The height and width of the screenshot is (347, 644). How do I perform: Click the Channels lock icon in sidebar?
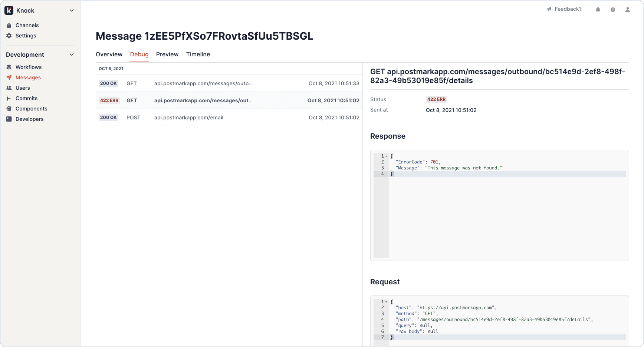(x=9, y=25)
